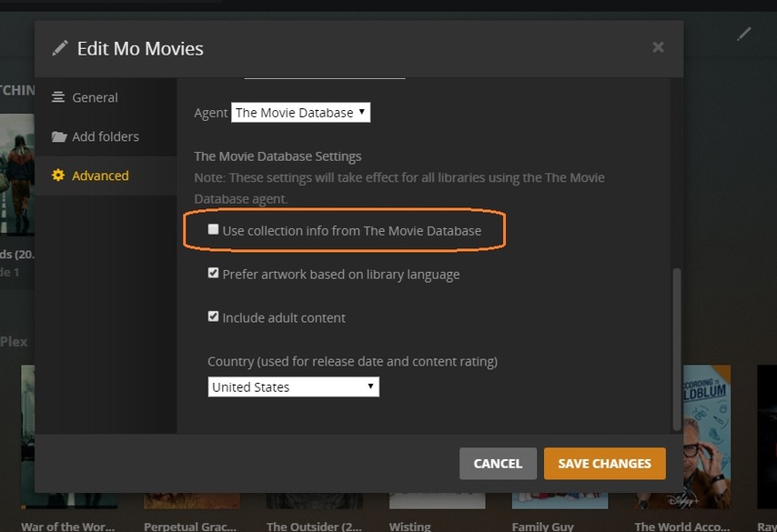The image size is (777, 532).
Task: Click the Country label text
Action: (352, 362)
